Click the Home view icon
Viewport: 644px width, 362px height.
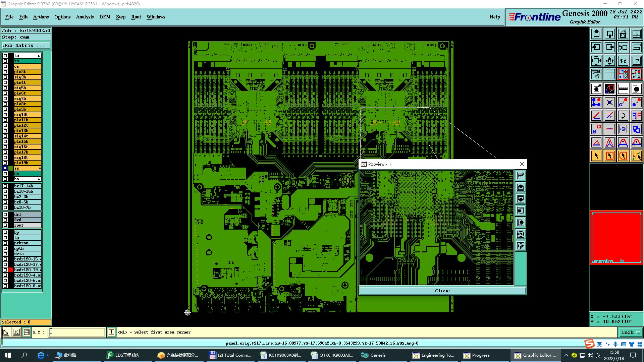coord(623,34)
